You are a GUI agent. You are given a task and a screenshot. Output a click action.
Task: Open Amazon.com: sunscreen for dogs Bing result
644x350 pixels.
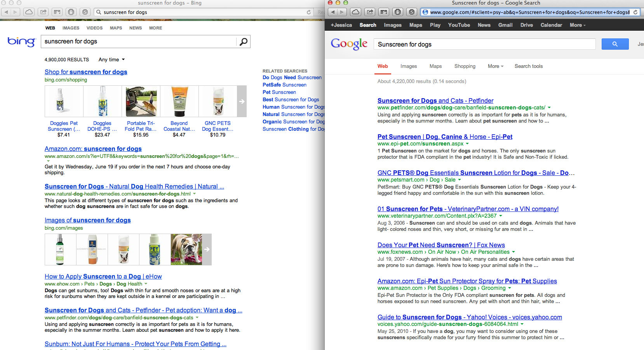(x=93, y=149)
